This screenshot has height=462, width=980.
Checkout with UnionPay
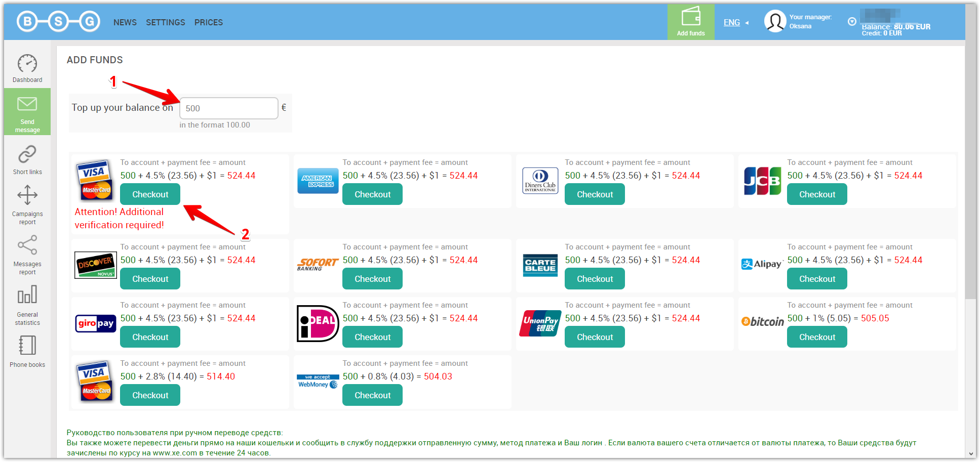pos(595,337)
